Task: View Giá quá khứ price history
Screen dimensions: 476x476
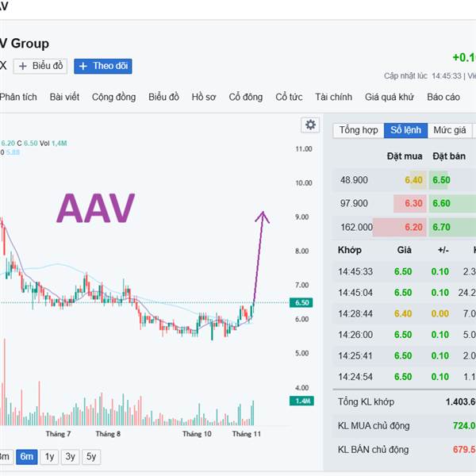Action: click(390, 97)
